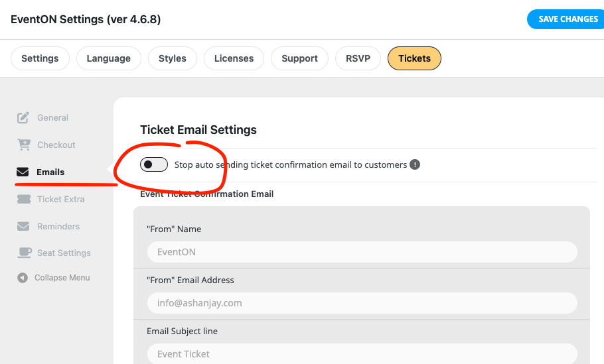Select the Language tab

109,58
